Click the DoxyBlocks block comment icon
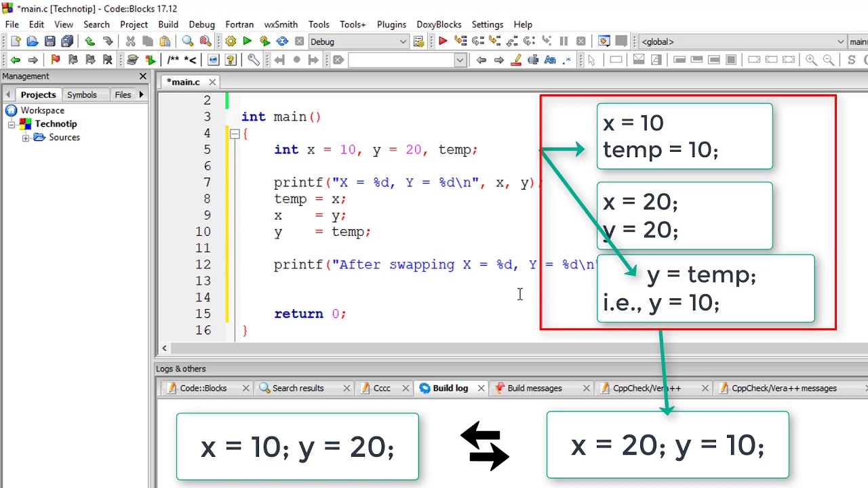The height and width of the screenshot is (488, 868). coord(173,60)
